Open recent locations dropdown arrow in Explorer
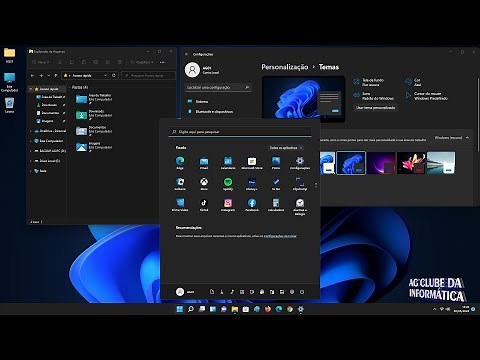 49,75
